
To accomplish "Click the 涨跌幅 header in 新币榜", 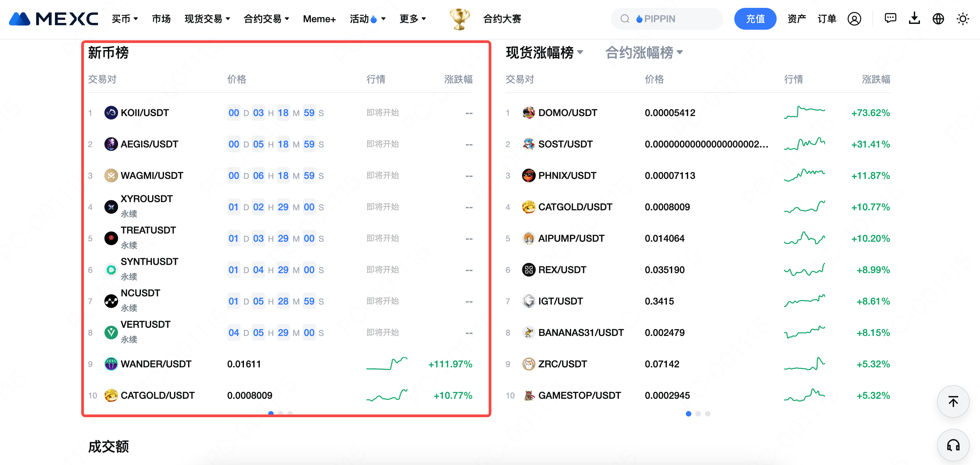I will 458,79.
